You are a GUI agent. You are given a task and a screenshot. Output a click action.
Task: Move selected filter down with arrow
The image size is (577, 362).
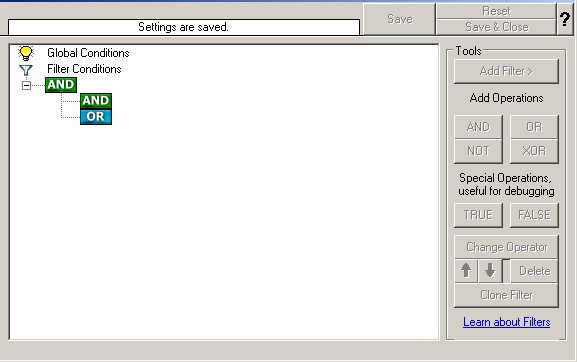490,271
